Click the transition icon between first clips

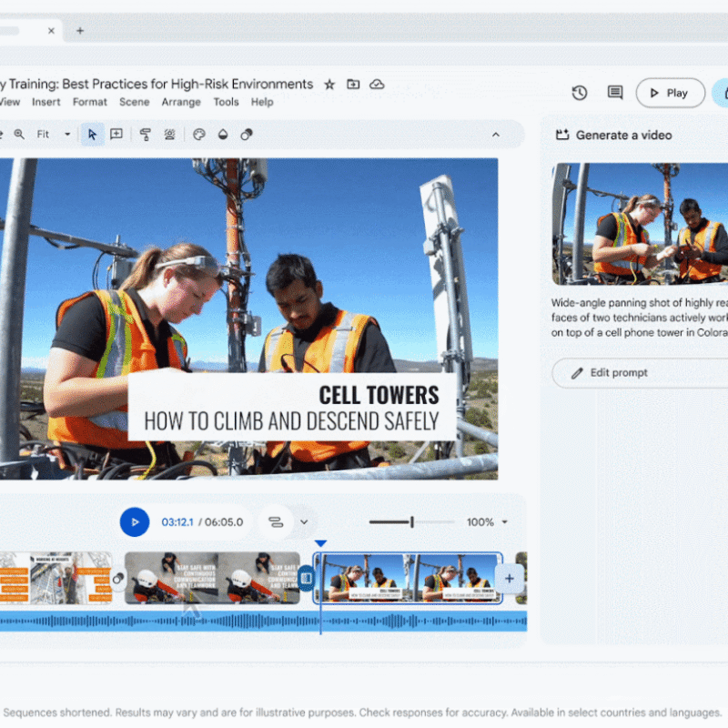pos(118,579)
